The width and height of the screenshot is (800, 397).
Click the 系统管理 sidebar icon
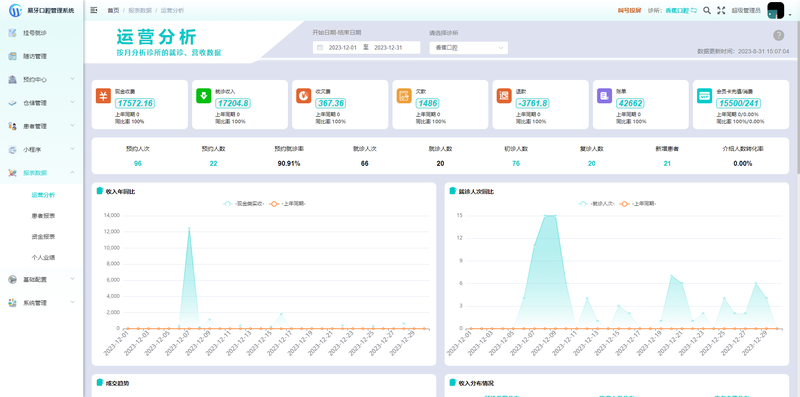tap(13, 303)
